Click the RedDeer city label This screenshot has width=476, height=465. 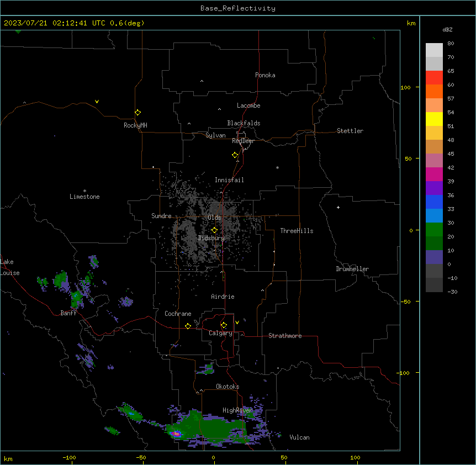coord(243,141)
